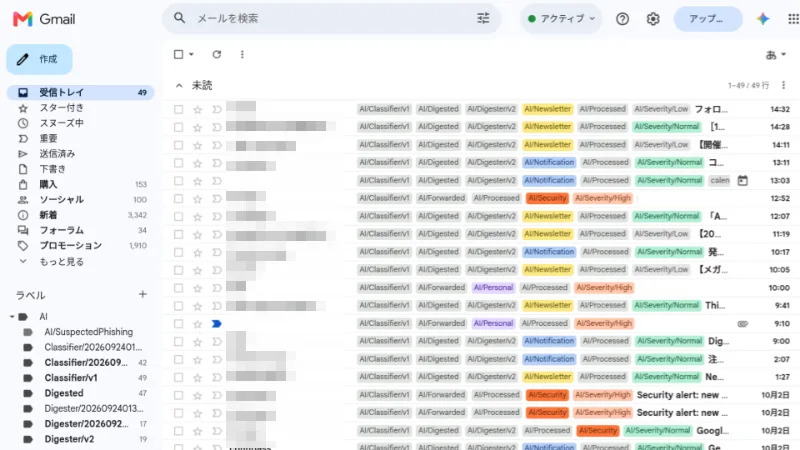Mark the 11:19 email as important
Screen dimensions: 800x450
216,234
